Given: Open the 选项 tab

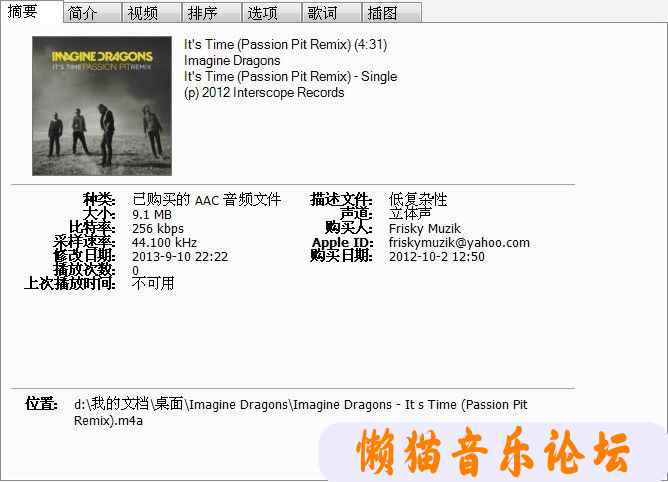Looking at the screenshot, I should [272, 13].
